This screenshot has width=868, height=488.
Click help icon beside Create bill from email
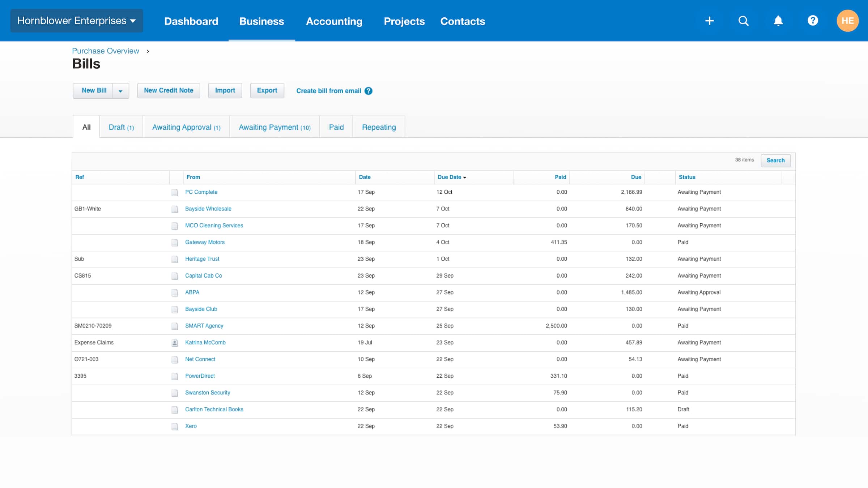click(368, 91)
